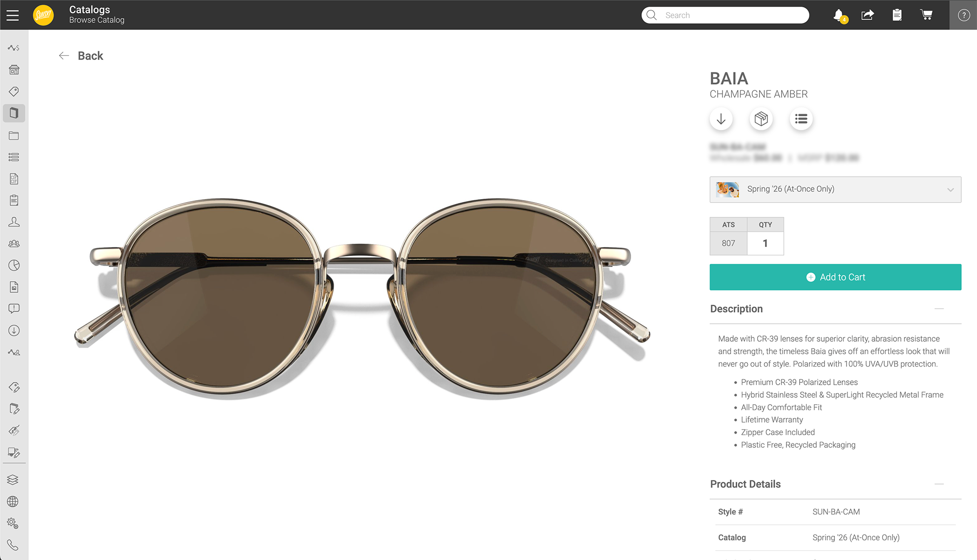Open the pie chart icon in the sidebar
Screen dimensions: 977x560
pos(13,265)
